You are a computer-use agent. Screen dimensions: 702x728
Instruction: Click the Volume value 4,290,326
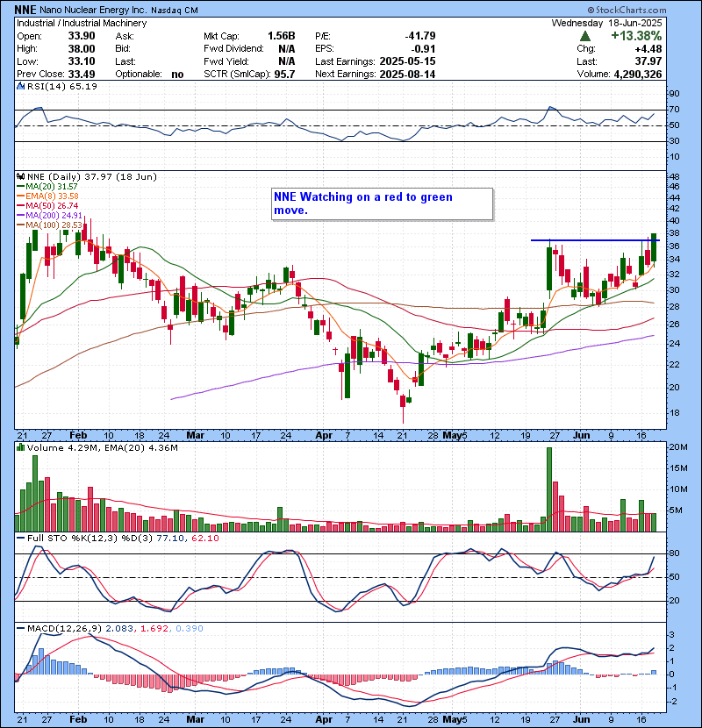[x=638, y=75]
